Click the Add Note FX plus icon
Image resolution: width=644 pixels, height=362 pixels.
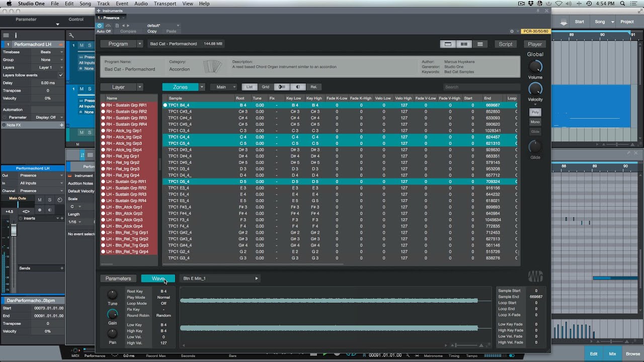(x=62, y=125)
